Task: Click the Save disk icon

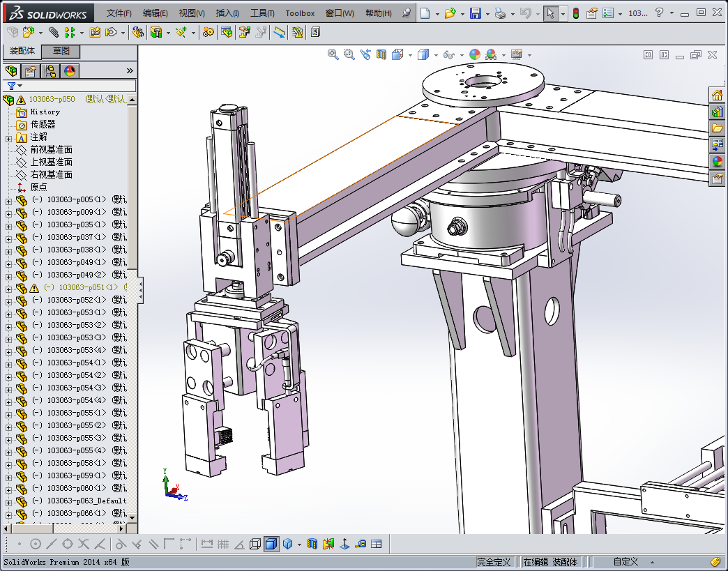Action: (x=475, y=13)
